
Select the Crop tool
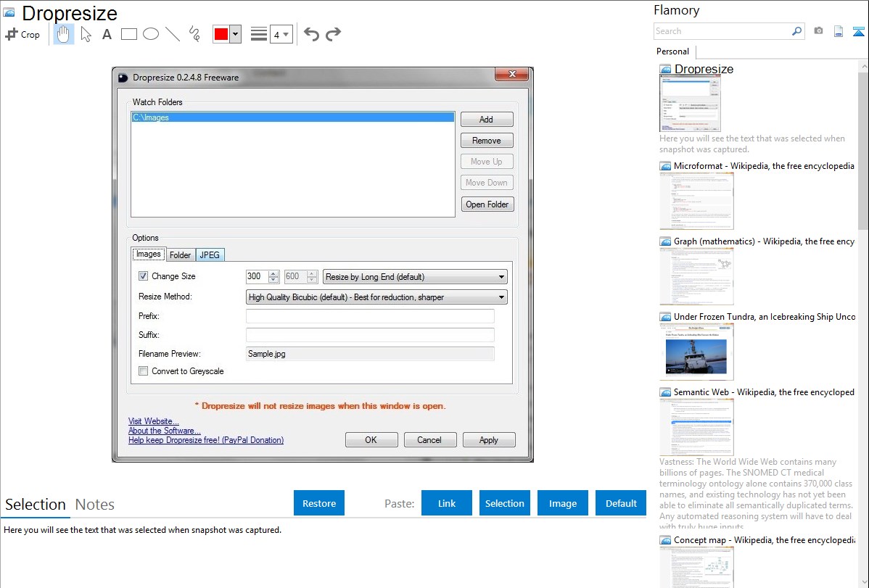tap(22, 34)
